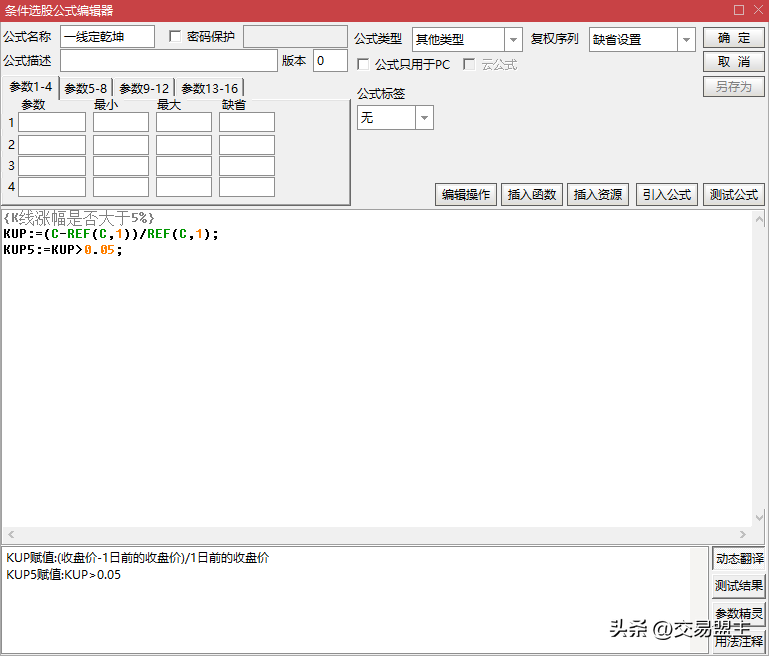Click row 3 缺省 field
This screenshot has width=769, height=656.
[x=247, y=166]
